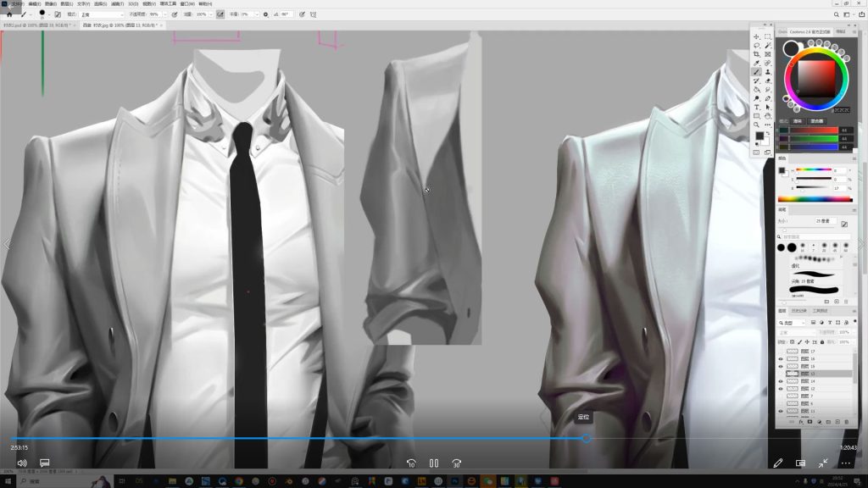Click the video progress bar handle

585,438
